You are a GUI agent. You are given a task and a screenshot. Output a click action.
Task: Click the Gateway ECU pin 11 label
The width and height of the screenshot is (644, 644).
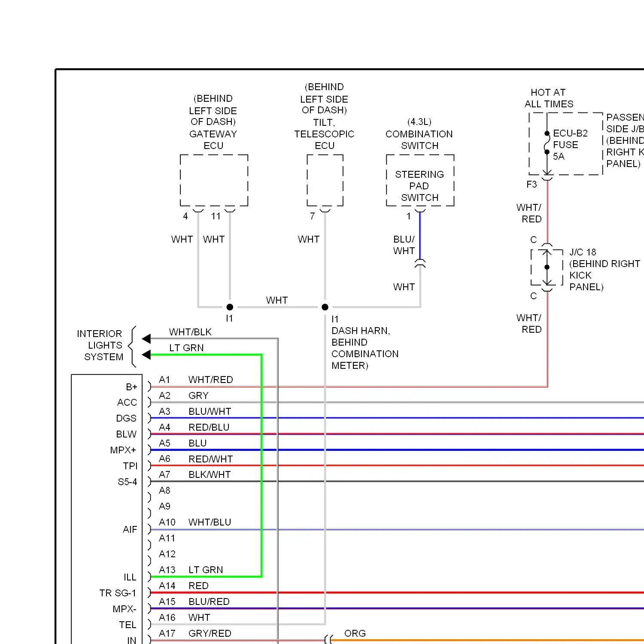pyautogui.click(x=216, y=216)
